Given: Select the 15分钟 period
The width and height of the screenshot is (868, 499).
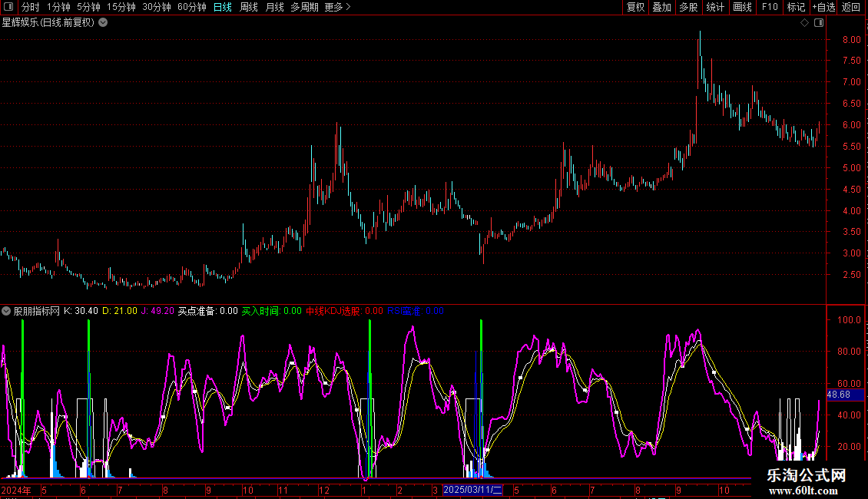Looking at the screenshot, I should click(x=121, y=7).
